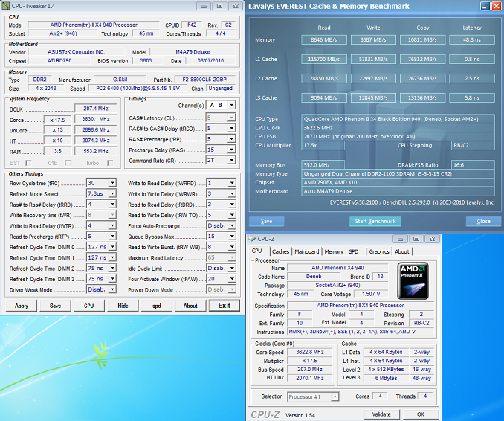Open the Read to Precharge (tRTP) dropdown
This screenshot has width=504, height=421.
(112, 236)
